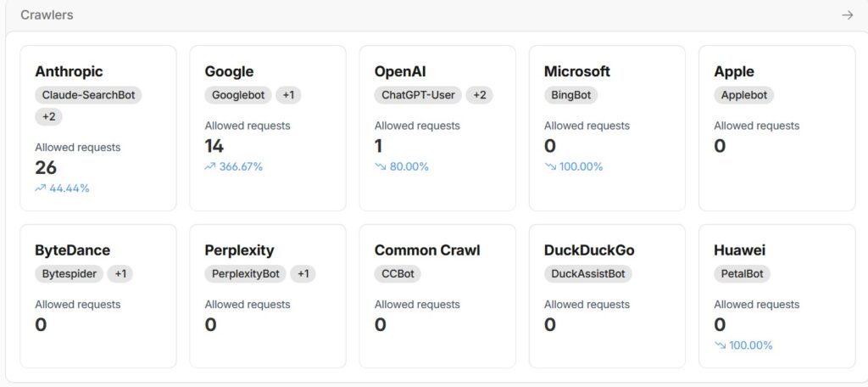Click the OpenAI card title
The image size is (868, 387).
click(400, 71)
